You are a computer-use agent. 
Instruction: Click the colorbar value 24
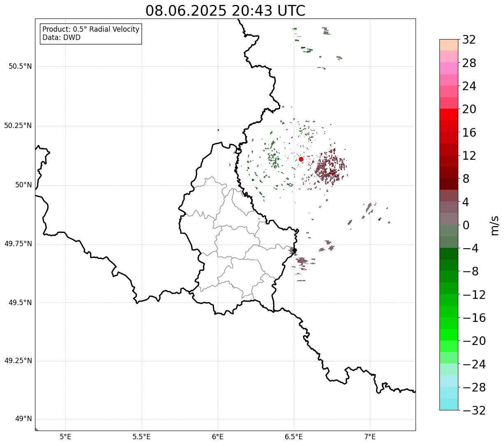(x=469, y=86)
